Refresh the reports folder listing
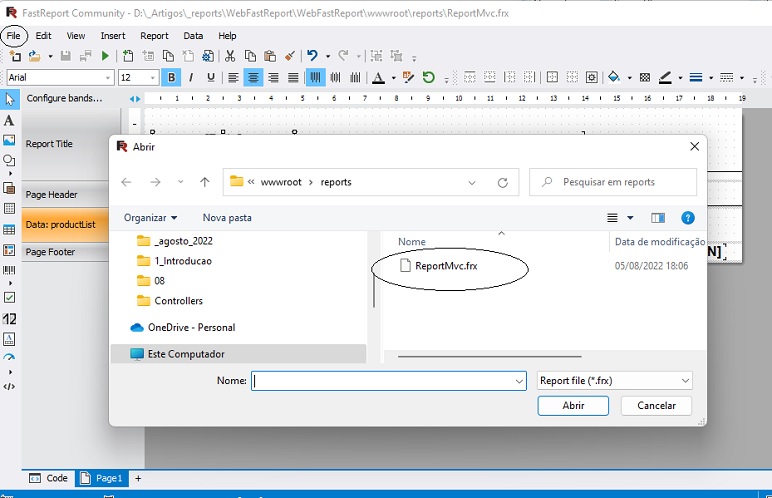The width and height of the screenshot is (772, 498). click(x=502, y=182)
